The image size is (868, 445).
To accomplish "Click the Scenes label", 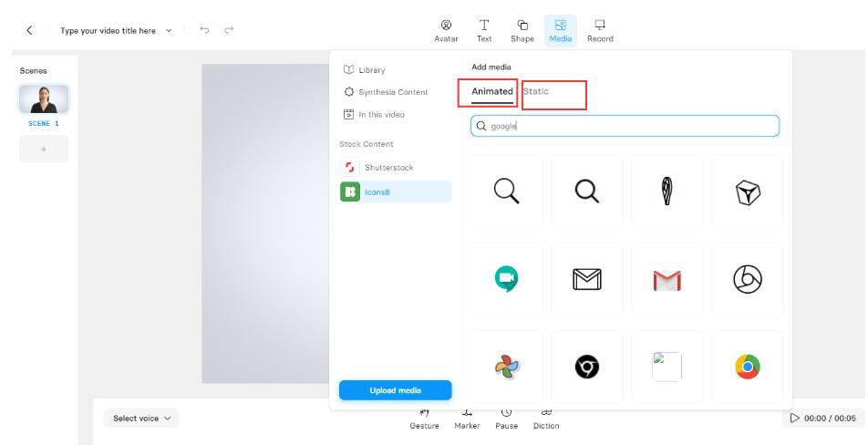I will click(33, 71).
